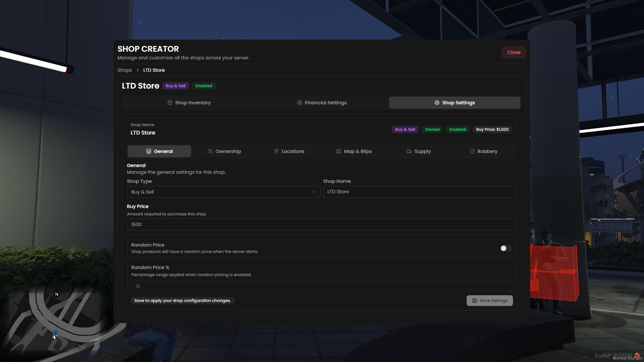Click the Supply truck icon

point(409,151)
